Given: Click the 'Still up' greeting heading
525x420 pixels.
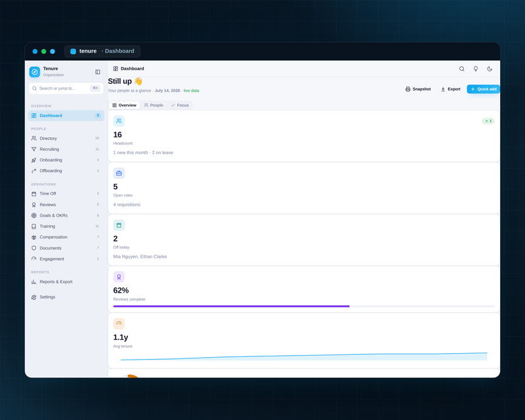Looking at the screenshot, I should tap(125, 81).
